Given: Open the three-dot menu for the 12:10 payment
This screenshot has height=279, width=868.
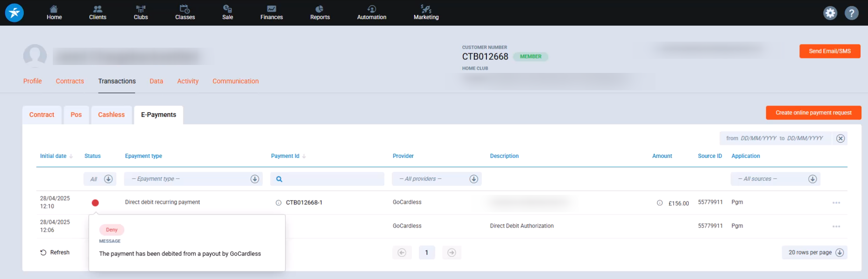Looking at the screenshot, I should [x=836, y=203].
